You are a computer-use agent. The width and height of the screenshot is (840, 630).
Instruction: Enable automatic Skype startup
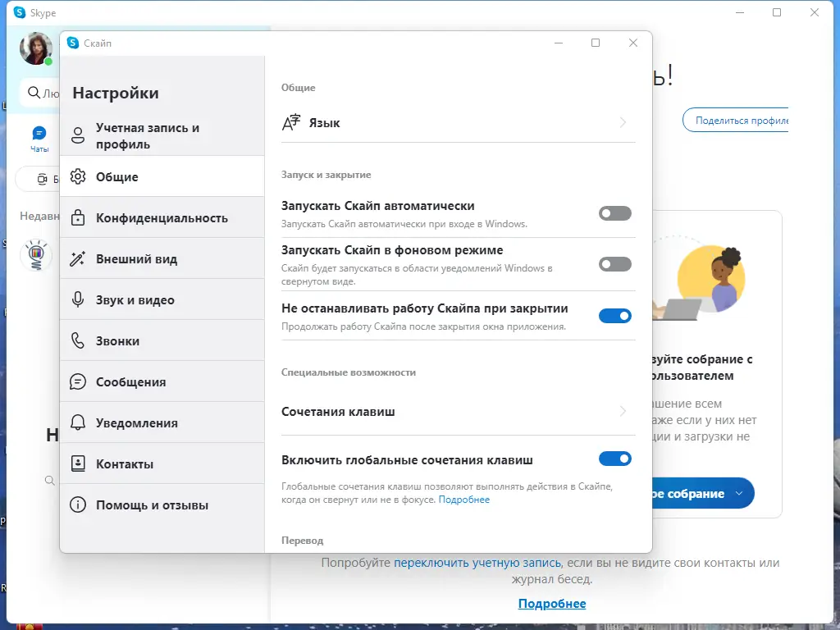(x=615, y=213)
